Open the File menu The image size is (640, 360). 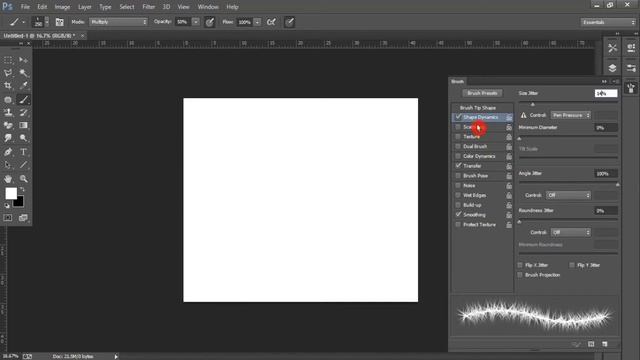tap(25, 7)
